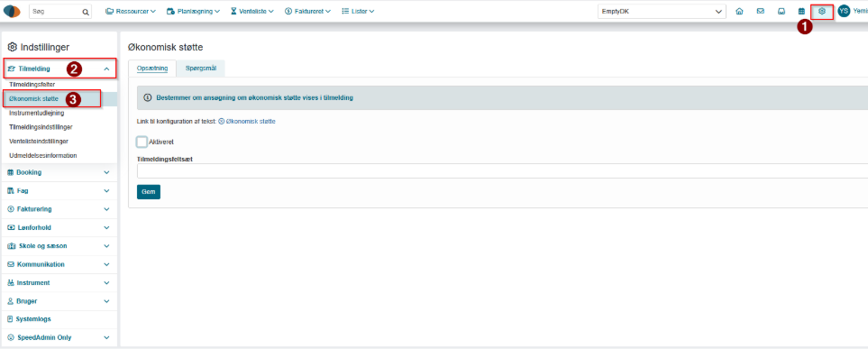Viewport: 868px width, 349px height.
Task: Open the mail envelope icon
Action: coord(760,11)
